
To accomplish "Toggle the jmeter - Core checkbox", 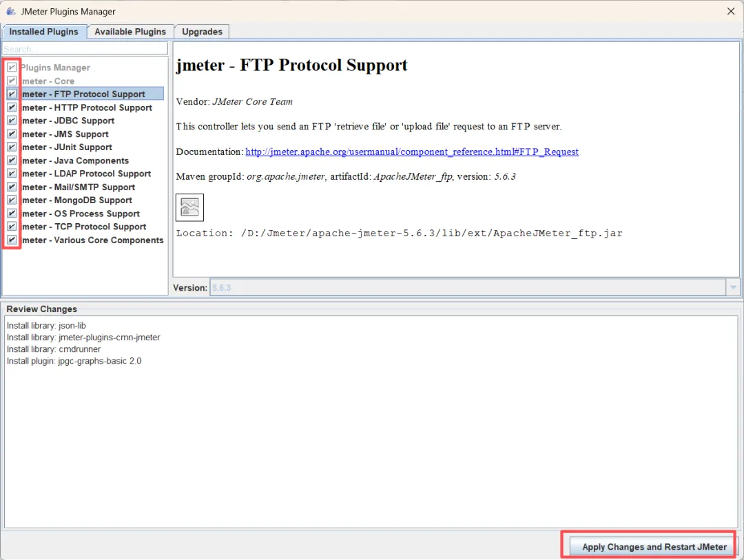I will click(12, 81).
